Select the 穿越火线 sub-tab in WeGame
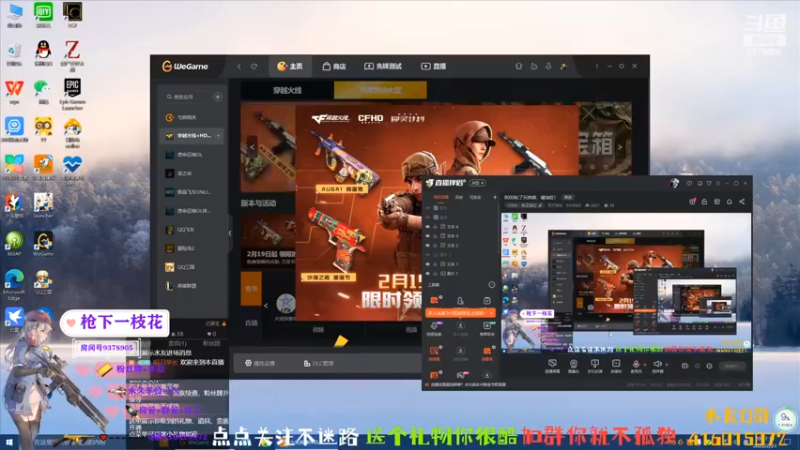The height and width of the screenshot is (450, 800). (x=287, y=90)
